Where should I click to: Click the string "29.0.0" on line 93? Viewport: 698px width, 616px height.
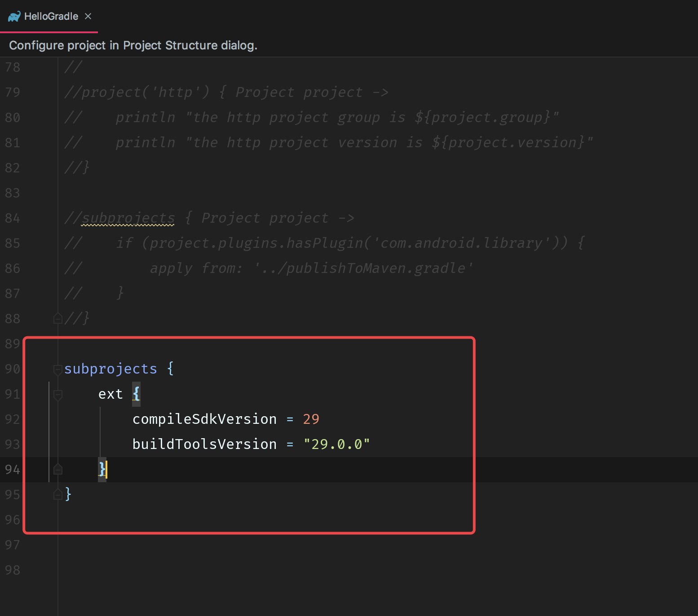tap(336, 444)
